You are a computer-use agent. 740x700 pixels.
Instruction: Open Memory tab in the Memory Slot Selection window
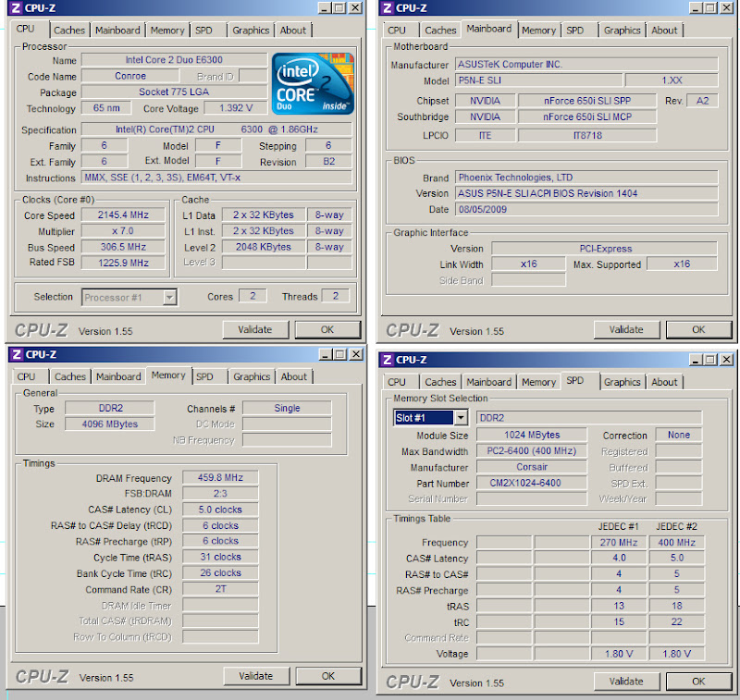[539, 382]
